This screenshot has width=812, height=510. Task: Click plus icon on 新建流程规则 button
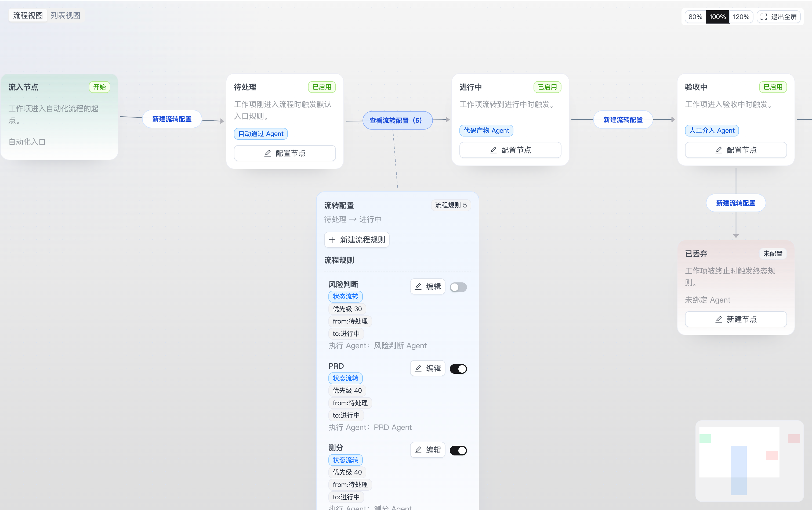332,239
